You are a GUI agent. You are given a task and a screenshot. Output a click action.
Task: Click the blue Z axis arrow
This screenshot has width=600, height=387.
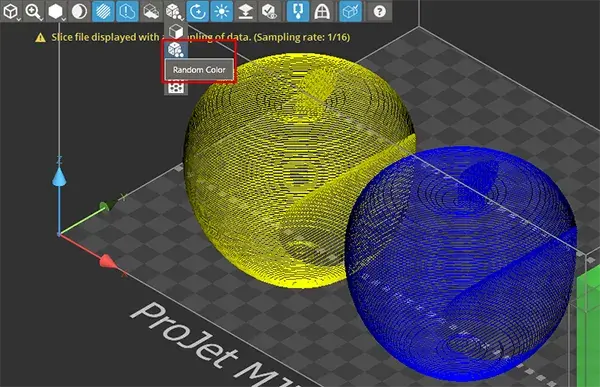(x=59, y=177)
